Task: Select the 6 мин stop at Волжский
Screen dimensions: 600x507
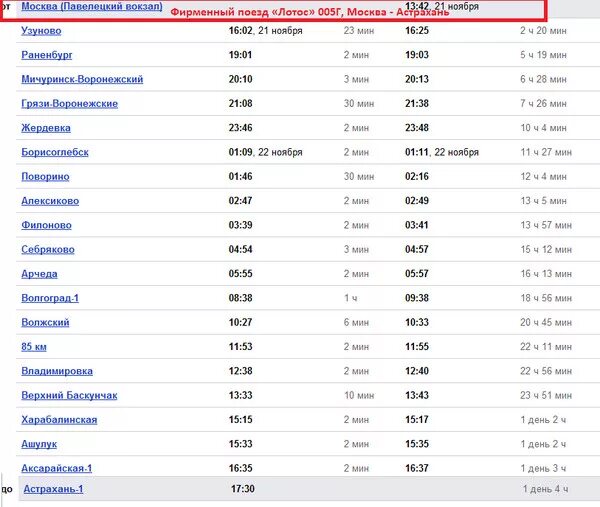Action: [356, 323]
